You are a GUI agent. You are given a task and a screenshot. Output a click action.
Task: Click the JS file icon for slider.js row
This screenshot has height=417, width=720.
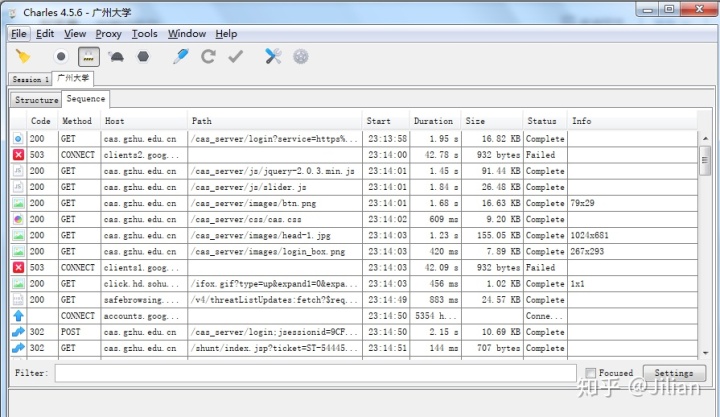18,187
